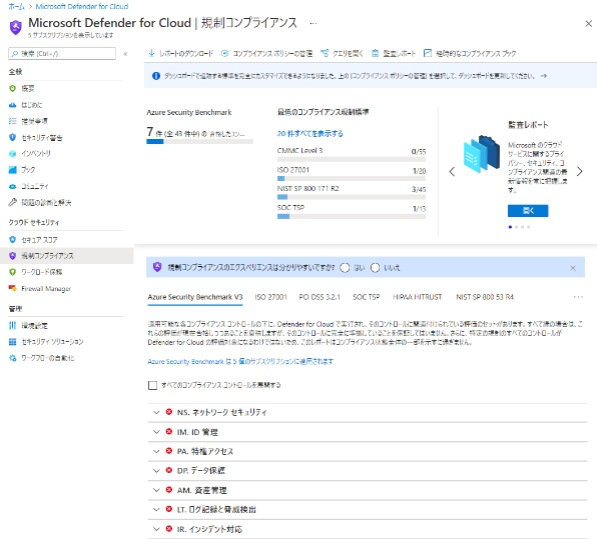Open 問題の診断と解決 wrench icon
Viewport: 597px width, 539px height.
[13, 202]
